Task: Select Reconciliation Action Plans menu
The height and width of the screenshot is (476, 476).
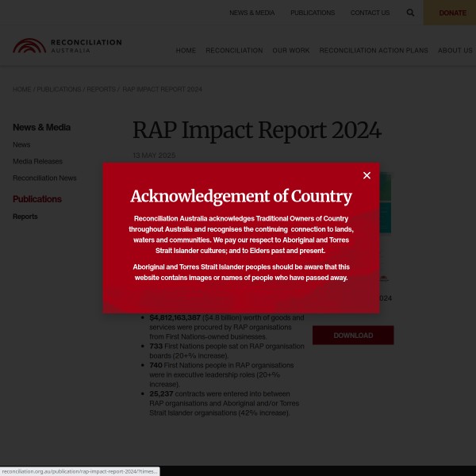Action: point(374,50)
